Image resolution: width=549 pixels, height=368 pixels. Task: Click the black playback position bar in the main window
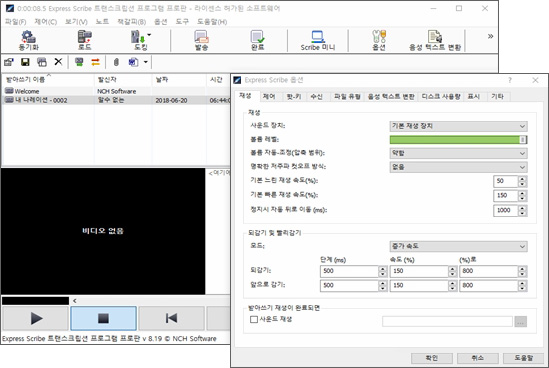(35, 301)
